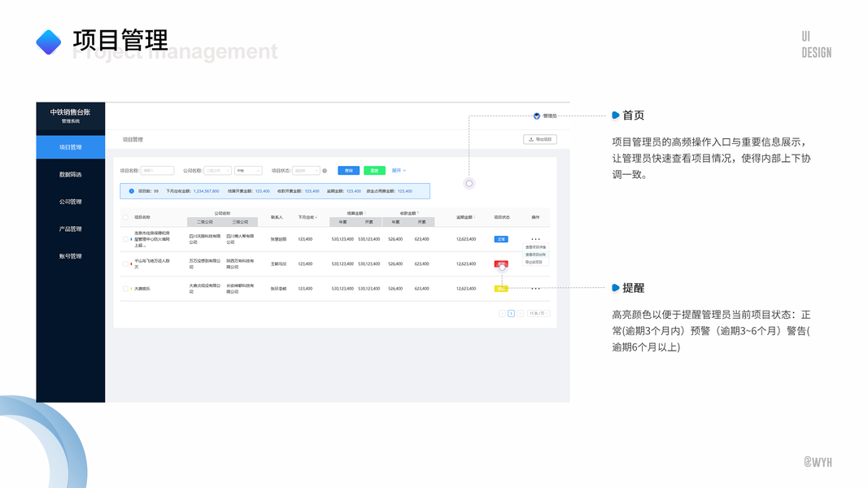Choose 导出该项目 from the action menu
868x488 pixels.
click(535, 262)
